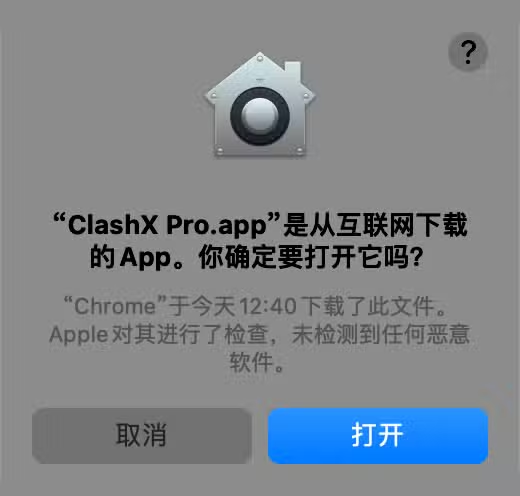Click the vault dial in the house icon
520x496 pixels.
pyautogui.click(x=260, y=116)
